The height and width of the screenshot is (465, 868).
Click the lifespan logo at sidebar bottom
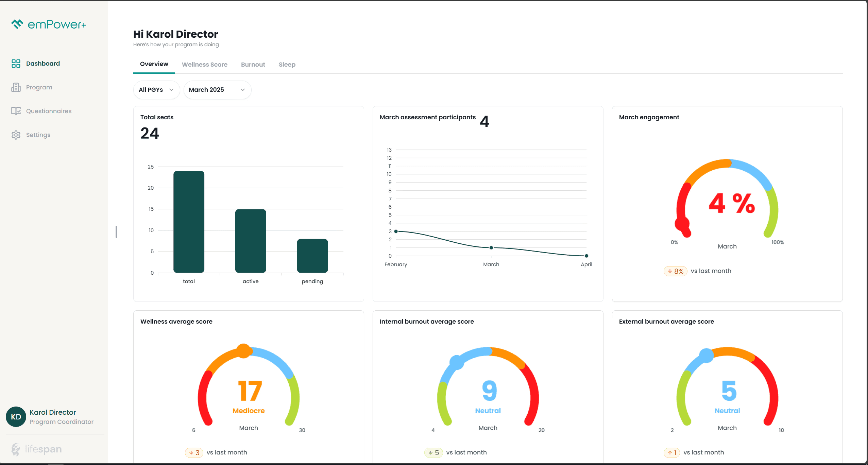36,449
